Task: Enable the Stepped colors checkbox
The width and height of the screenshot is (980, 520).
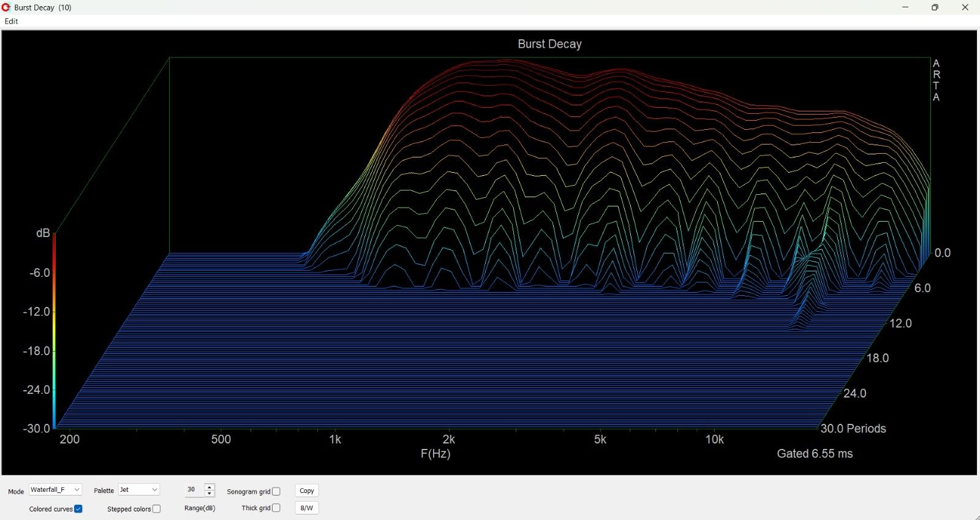Action: click(x=157, y=509)
